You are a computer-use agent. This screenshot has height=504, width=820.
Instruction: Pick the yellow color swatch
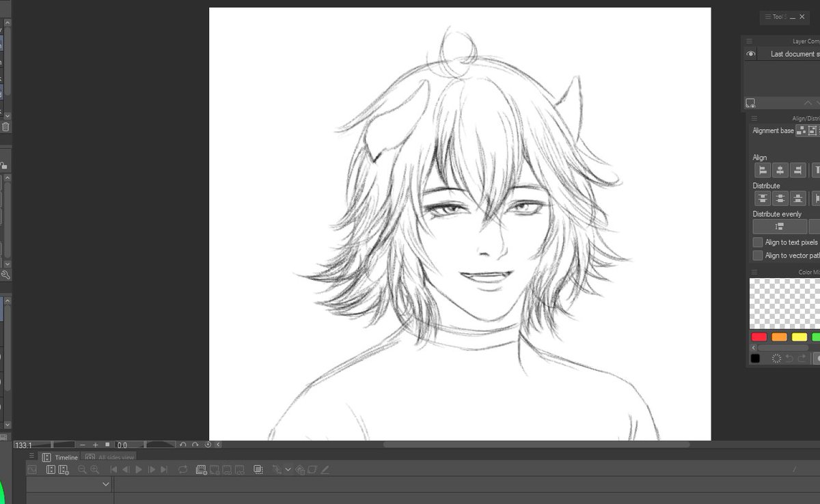799,337
